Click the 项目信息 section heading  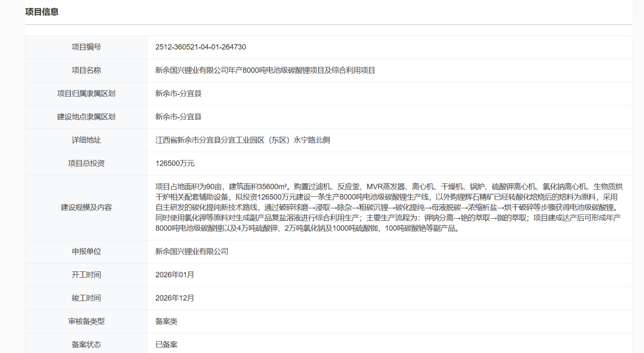click(x=42, y=12)
